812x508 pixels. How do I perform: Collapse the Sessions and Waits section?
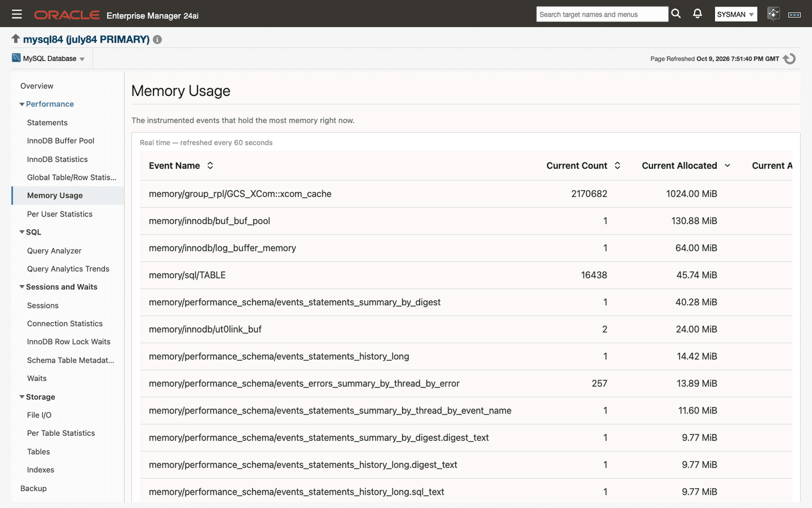(22, 287)
